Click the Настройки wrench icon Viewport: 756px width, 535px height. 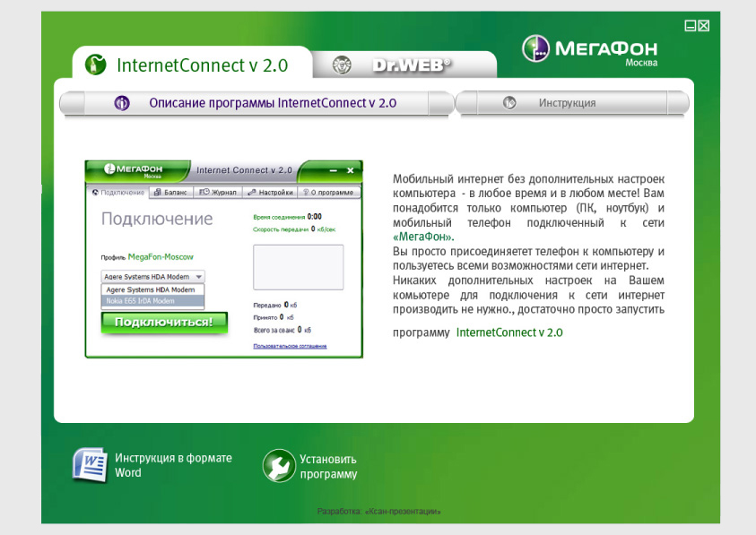(x=252, y=192)
